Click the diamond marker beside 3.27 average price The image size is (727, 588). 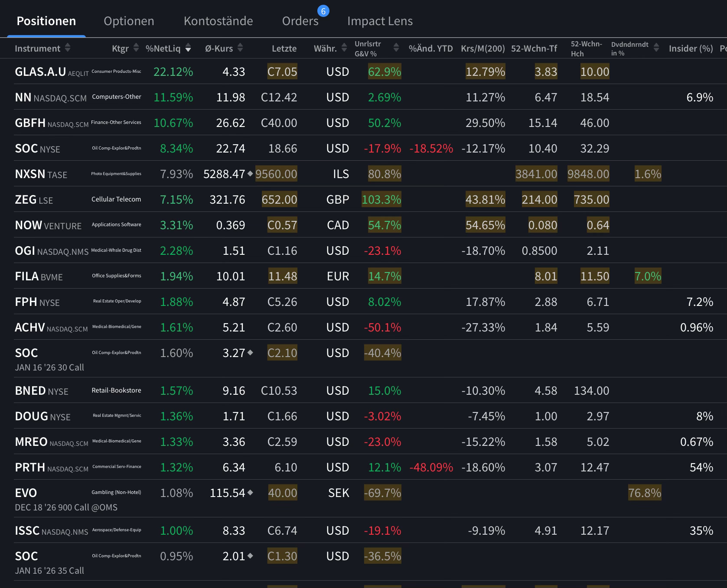click(250, 352)
